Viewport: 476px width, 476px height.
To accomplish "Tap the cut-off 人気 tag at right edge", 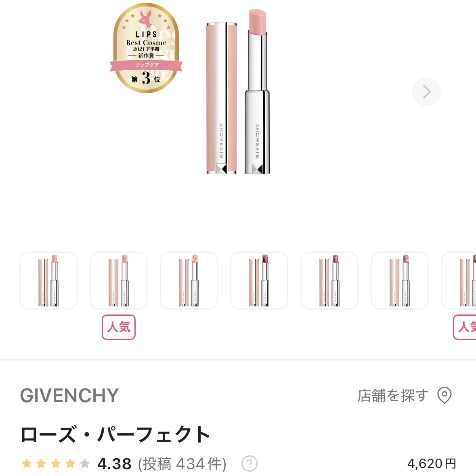I will coord(464,327).
